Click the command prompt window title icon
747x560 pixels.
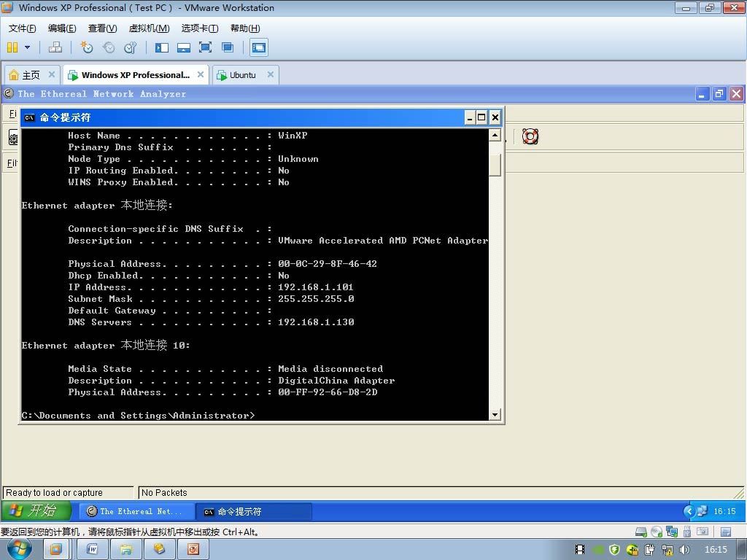pos(29,117)
